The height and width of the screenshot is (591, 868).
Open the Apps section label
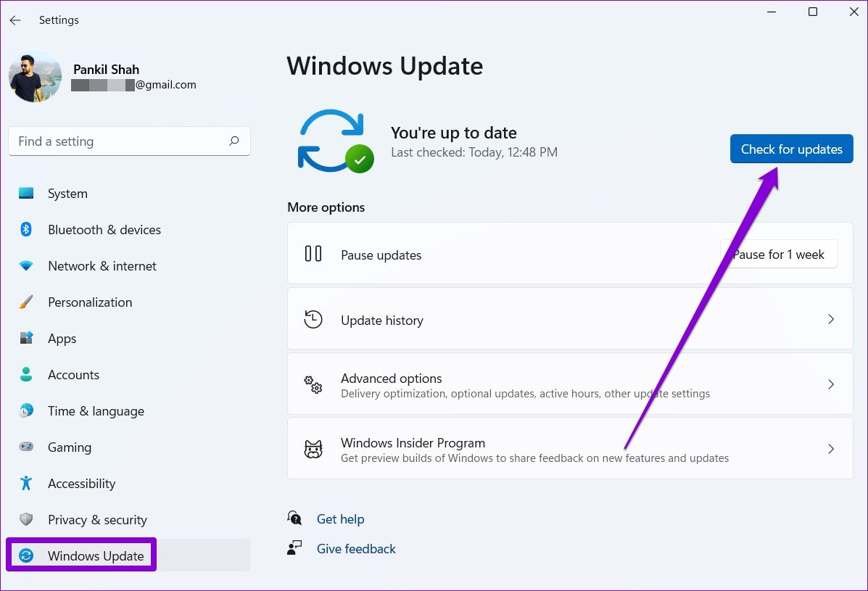click(x=62, y=339)
